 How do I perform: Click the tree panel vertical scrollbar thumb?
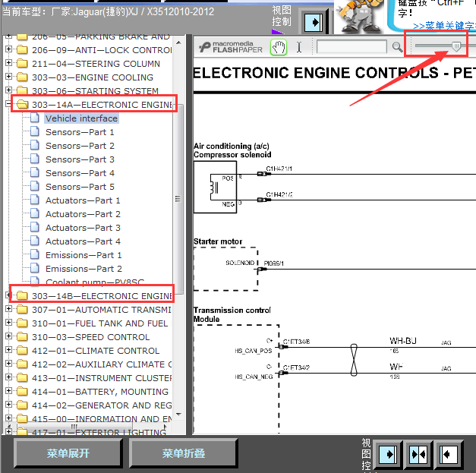178,199
